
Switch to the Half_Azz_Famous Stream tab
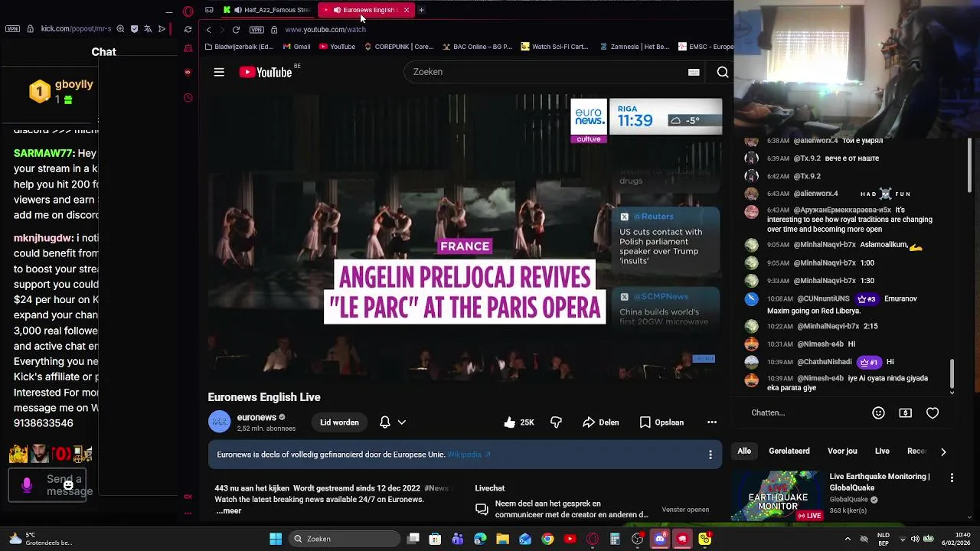coord(267,10)
